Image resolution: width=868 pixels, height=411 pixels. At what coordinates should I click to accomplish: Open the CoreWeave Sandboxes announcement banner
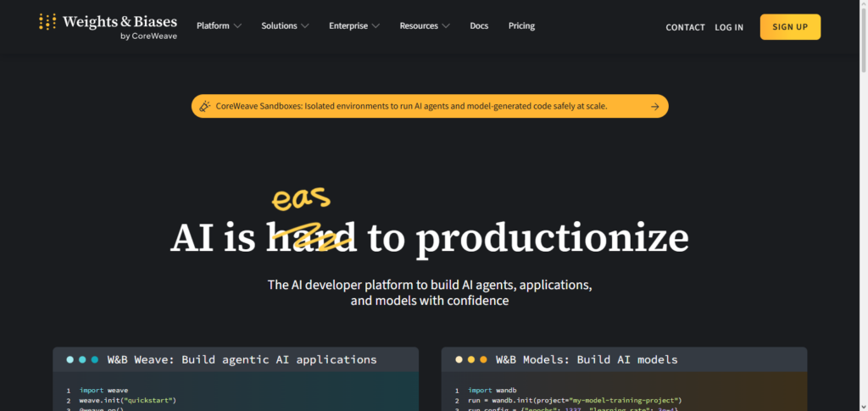[430, 106]
